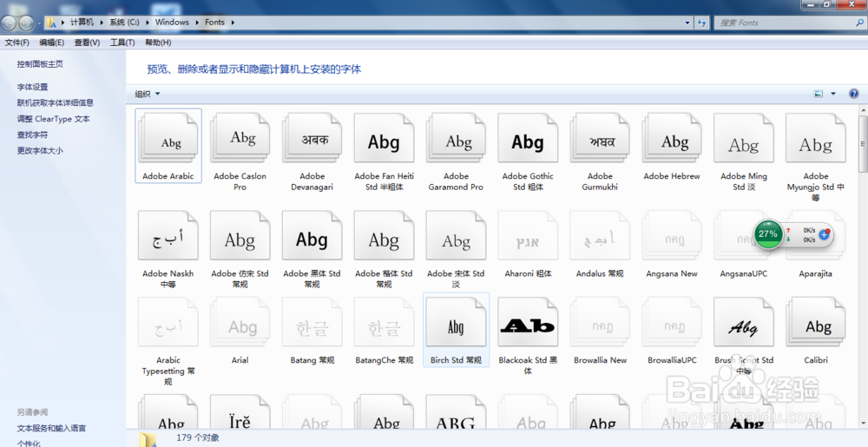Open 更改字体大小 link
The height and width of the screenshot is (447, 868).
(x=40, y=150)
